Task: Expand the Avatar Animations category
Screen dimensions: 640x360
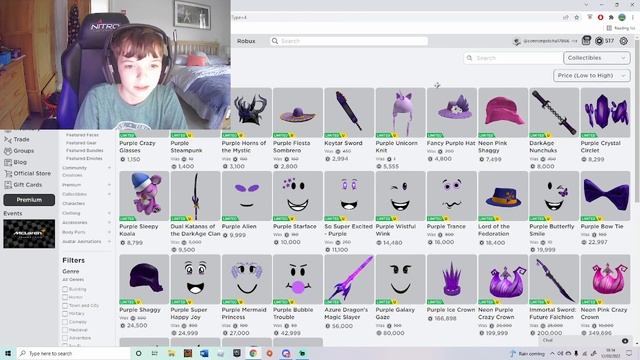Action: point(109,241)
